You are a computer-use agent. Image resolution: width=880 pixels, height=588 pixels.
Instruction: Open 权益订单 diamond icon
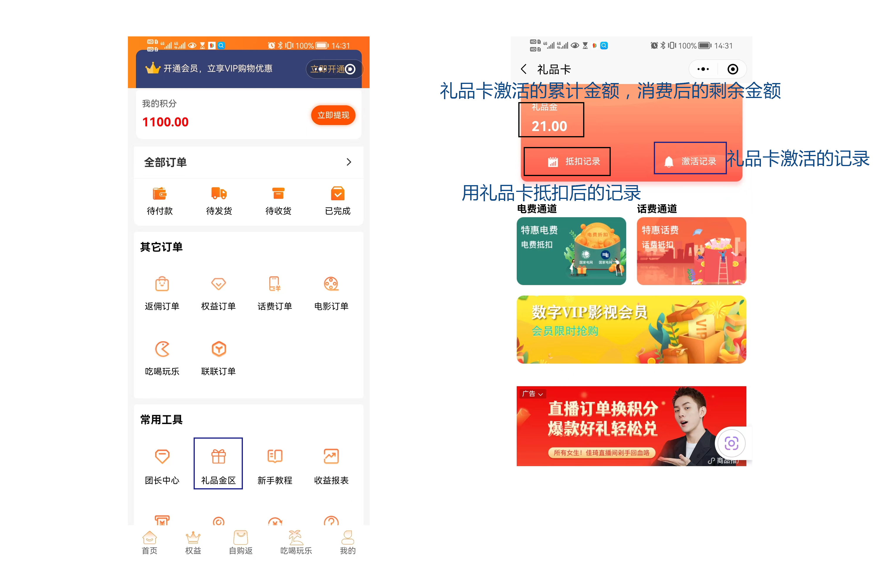[219, 284]
